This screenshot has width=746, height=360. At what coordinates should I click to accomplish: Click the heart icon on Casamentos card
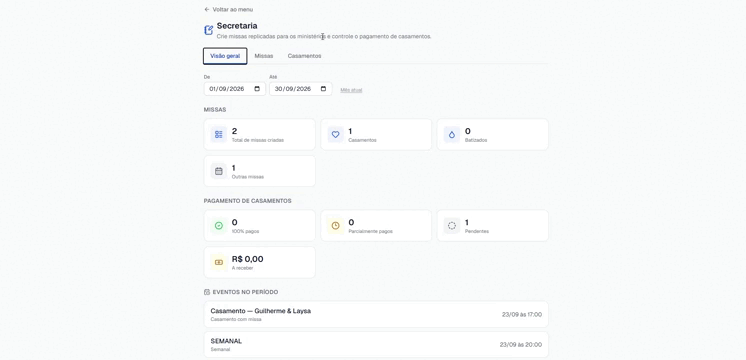click(x=335, y=135)
